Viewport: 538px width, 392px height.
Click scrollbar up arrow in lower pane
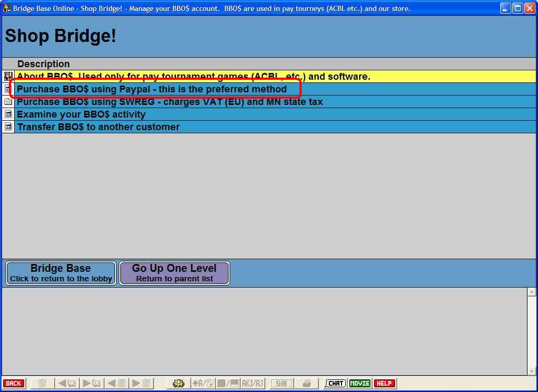tap(532, 292)
